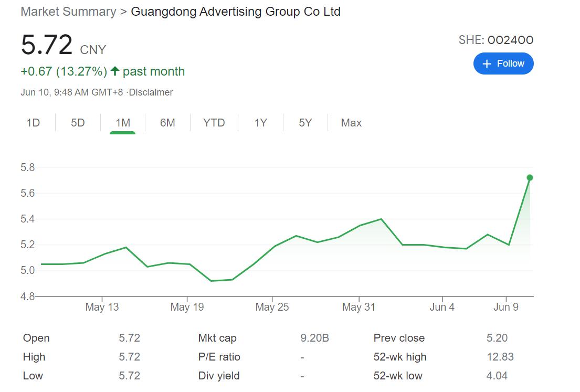This screenshot has width=580, height=392.
Task: Click the plus icon on Follow
Action: tap(487, 63)
